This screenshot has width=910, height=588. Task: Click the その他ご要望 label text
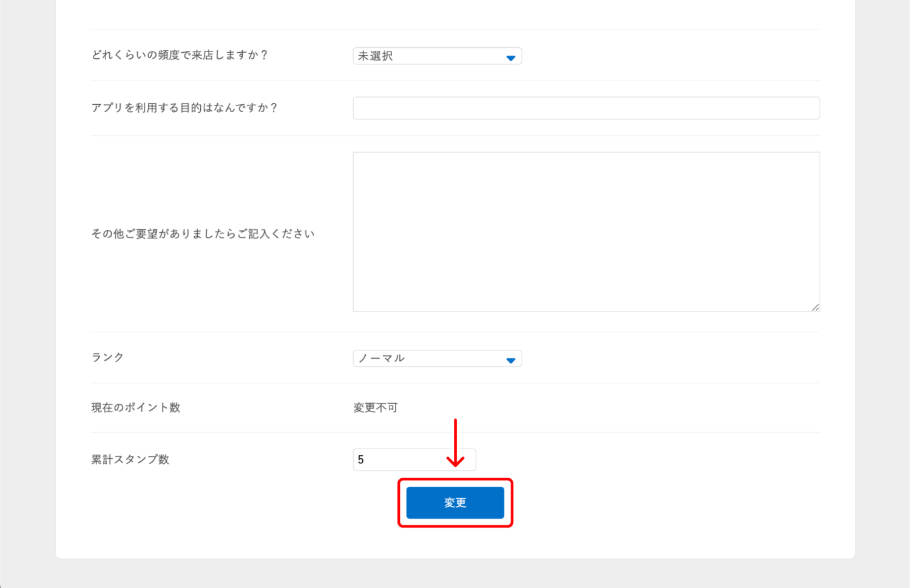pos(203,233)
